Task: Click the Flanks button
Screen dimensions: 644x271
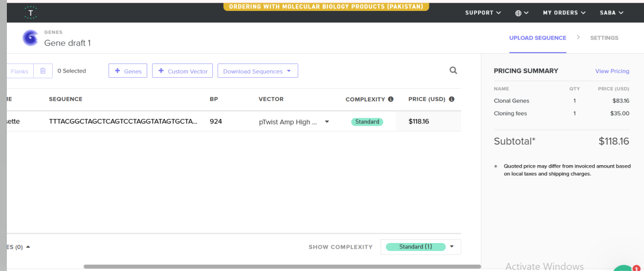Action: pyautogui.click(x=19, y=71)
